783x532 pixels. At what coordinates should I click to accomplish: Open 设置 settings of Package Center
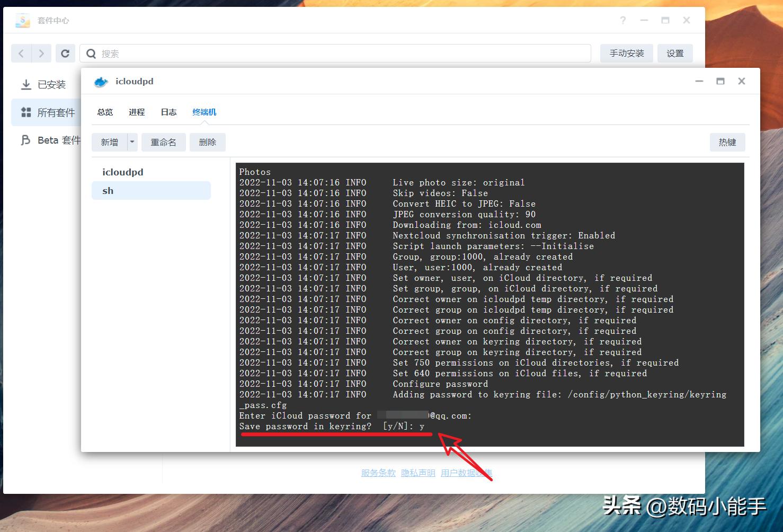[675, 53]
